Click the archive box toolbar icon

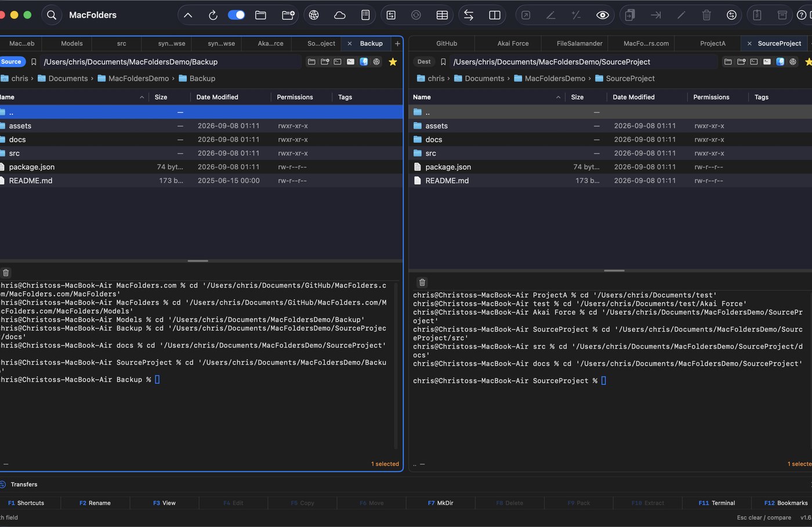click(782, 15)
